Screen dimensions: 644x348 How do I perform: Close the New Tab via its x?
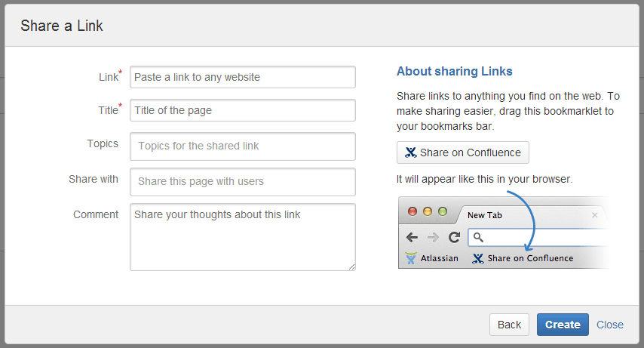[595, 215]
